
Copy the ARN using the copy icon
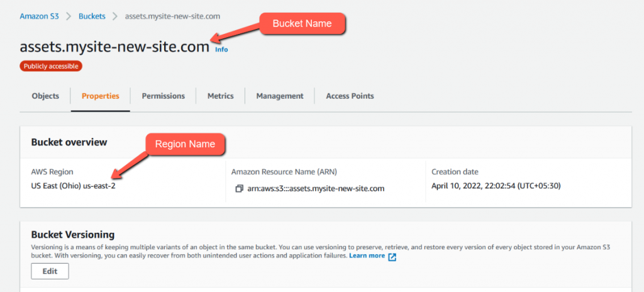point(239,189)
